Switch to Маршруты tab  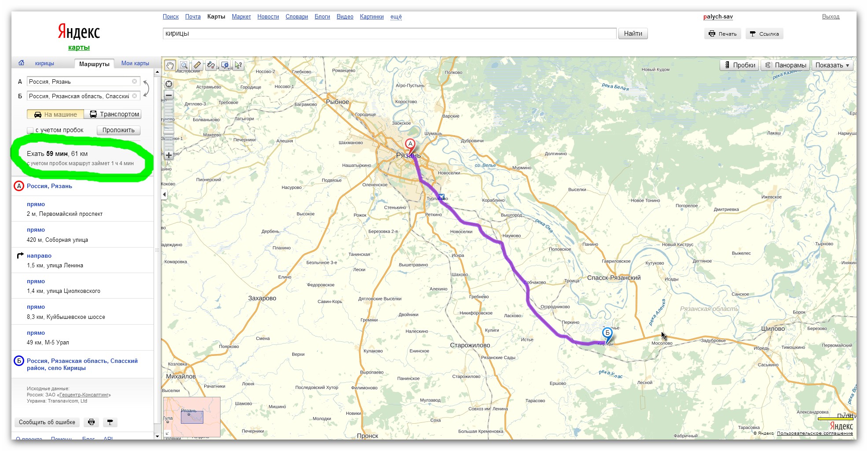[x=94, y=64]
